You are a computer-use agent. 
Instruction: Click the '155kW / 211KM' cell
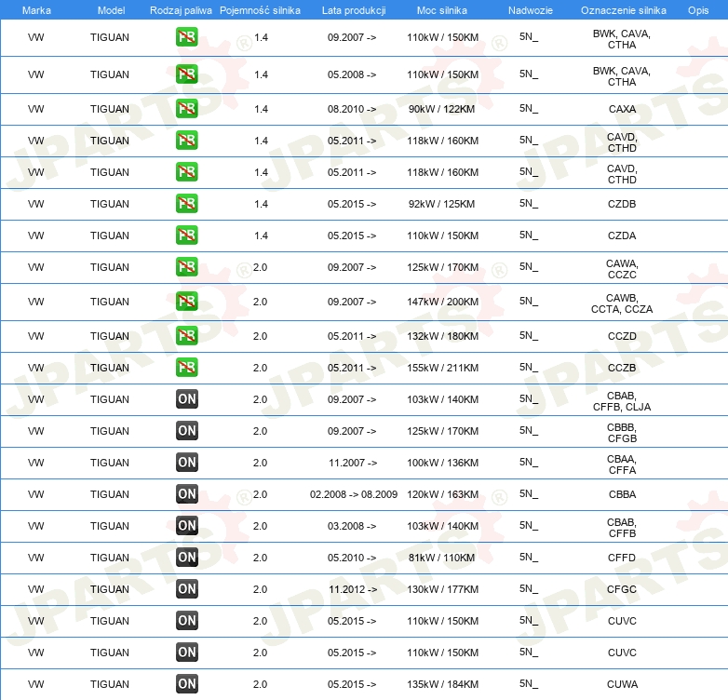442,368
